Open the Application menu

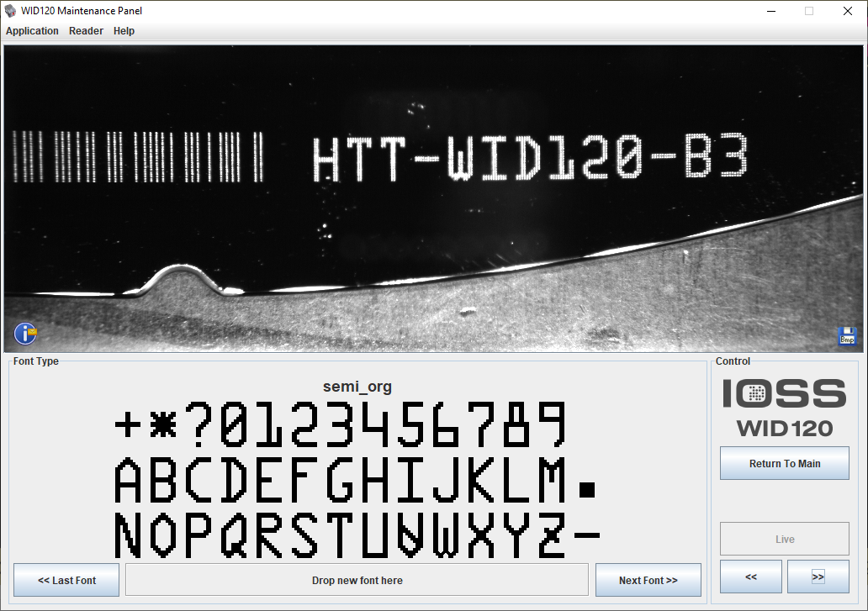tap(32, 31)
